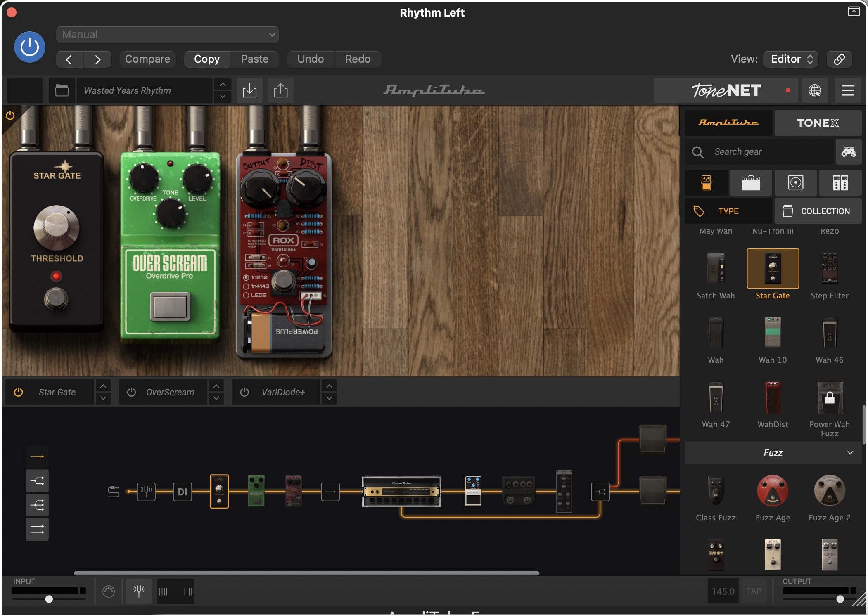Click the Redo button

point(358,59)
